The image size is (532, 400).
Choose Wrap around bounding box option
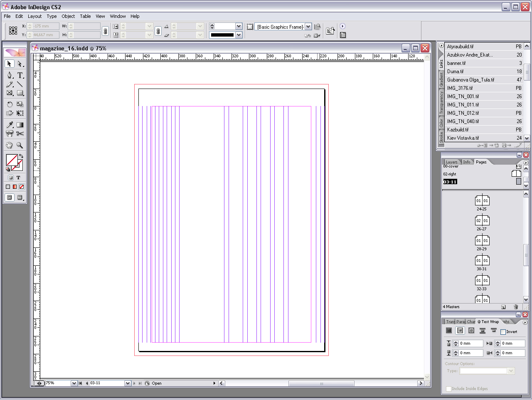(460, 331)
